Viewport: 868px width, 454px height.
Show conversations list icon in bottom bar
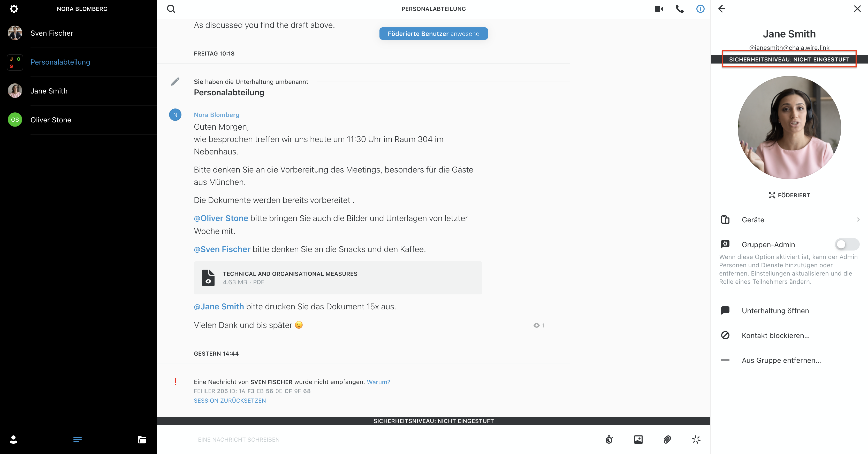[x=78, y=440]
